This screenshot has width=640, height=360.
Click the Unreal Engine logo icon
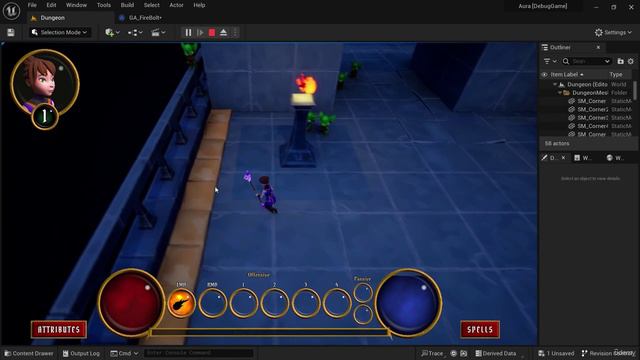pyautogui.click(x=11, y=11)
